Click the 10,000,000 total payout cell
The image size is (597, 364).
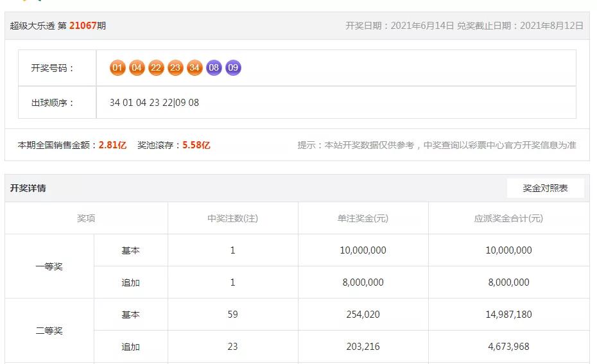point(508,250)
